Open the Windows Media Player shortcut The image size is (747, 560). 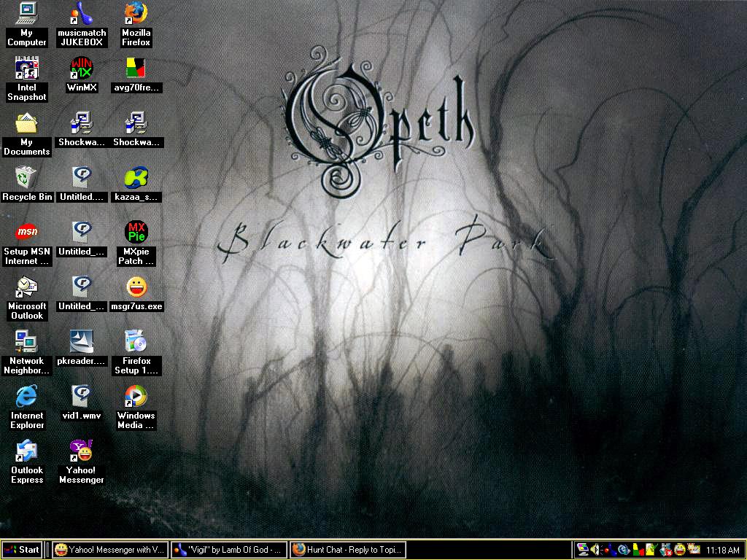[136, 397]
